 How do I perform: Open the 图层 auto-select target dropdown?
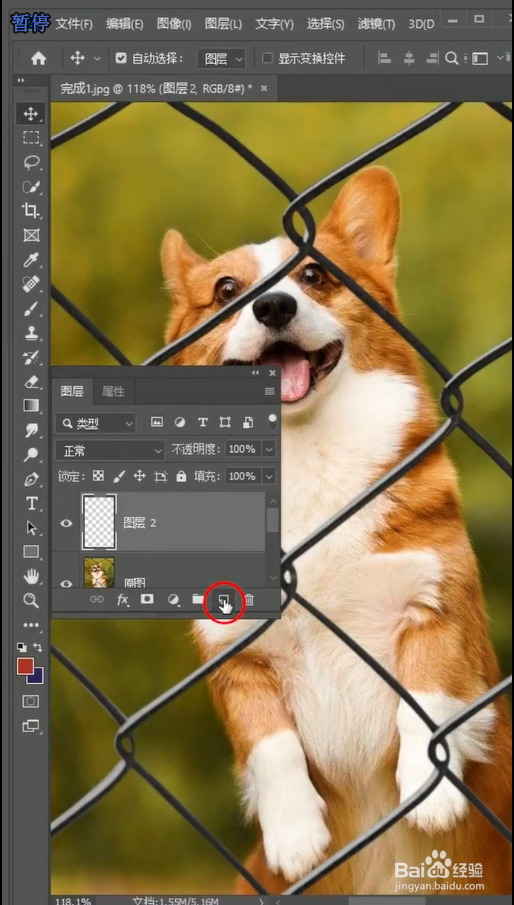[x=222, y=58]
